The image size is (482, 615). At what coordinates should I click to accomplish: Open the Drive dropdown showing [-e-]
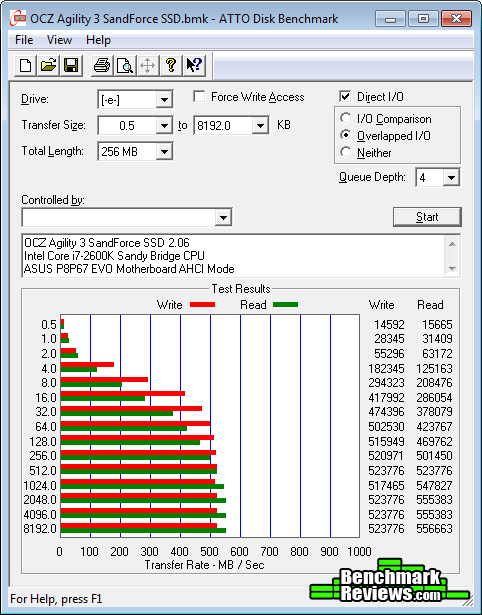(164, 100)
